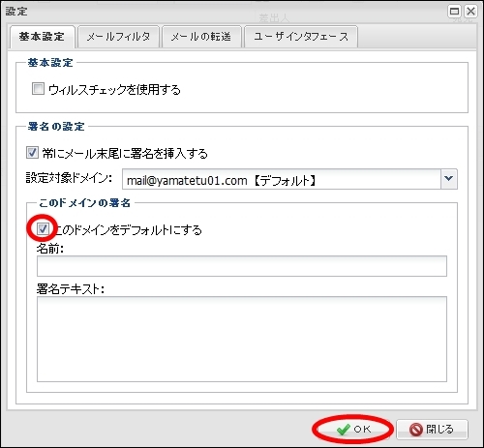Focus the 名前 input field
Viewport: 484px width, 448px height.
coord(242,266)
